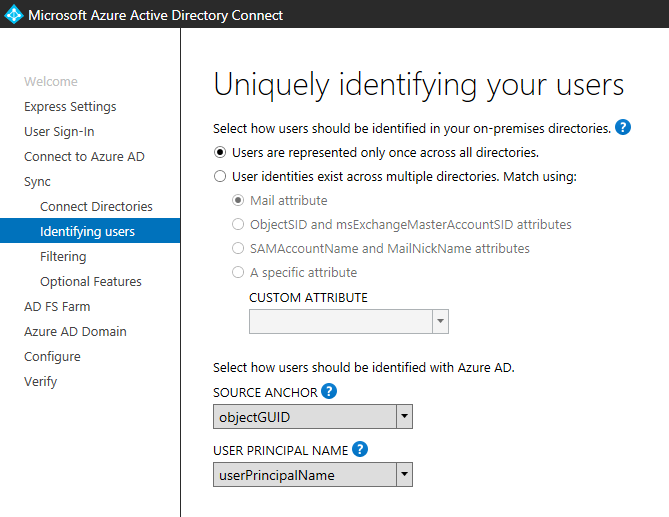
Task: Open the User Principal Name help icon
Action: (360, 449)
